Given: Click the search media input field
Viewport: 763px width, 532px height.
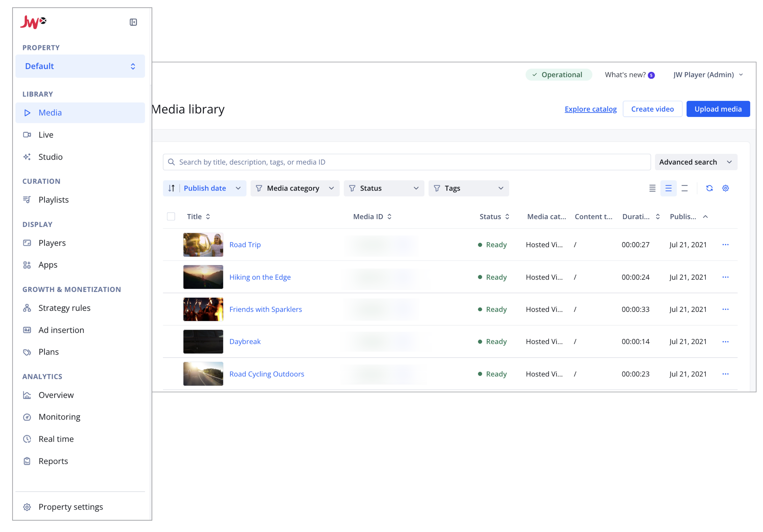Looking at the screenshot, I should click(406, 162).
